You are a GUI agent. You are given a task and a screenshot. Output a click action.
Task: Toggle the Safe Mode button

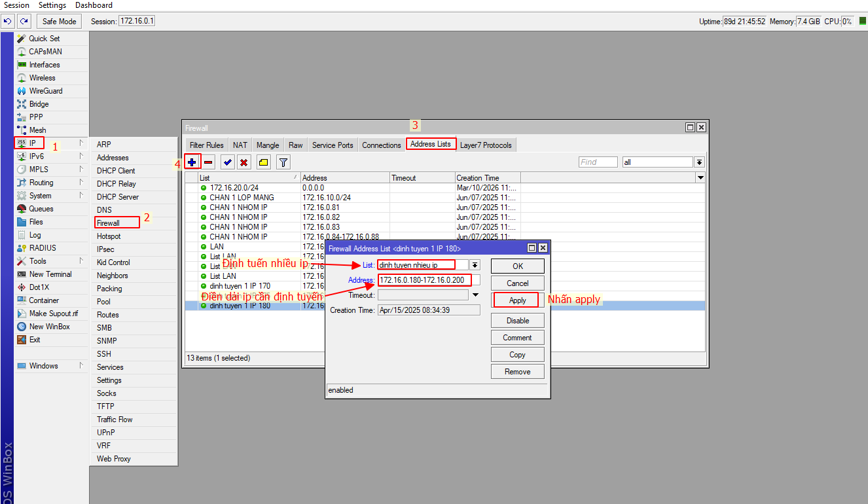tap(59, 21)
